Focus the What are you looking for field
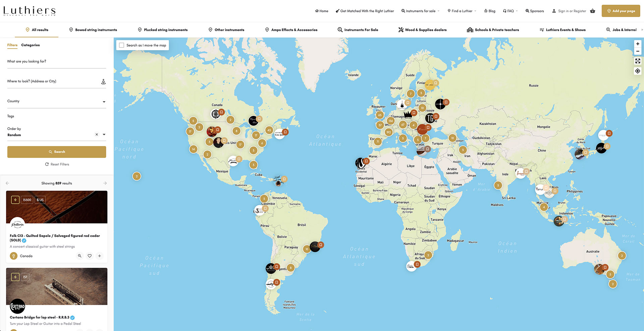The height and width of the screenshot is (331, 644). coord(57,62)
